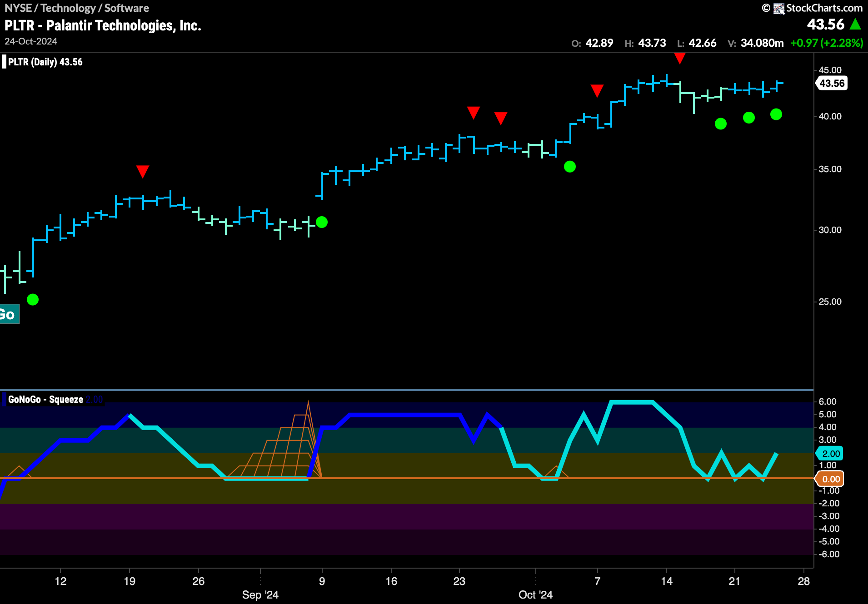Click the middle late-October green circle

(749, 118)
